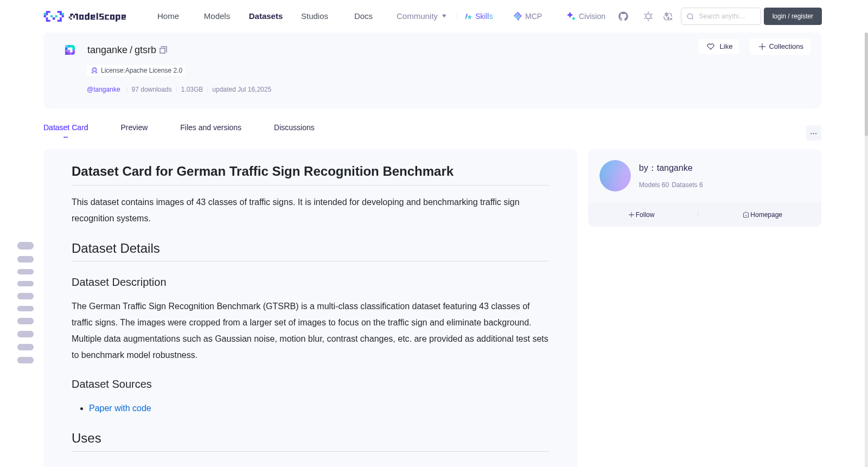The height and width of the screenshot is (467, 868).
Task: Click the Skills icon in navigation
Action: point(468,16)
